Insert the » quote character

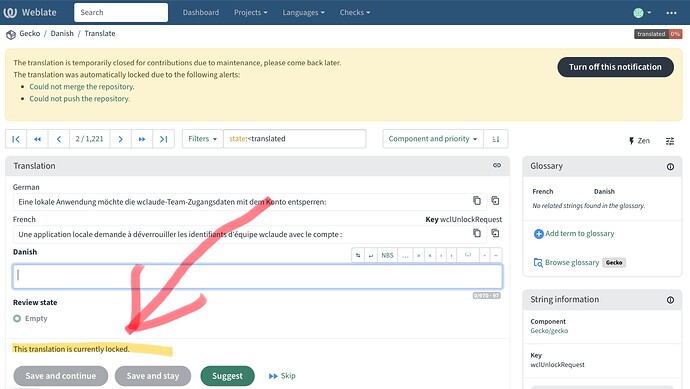coord(418,255)
